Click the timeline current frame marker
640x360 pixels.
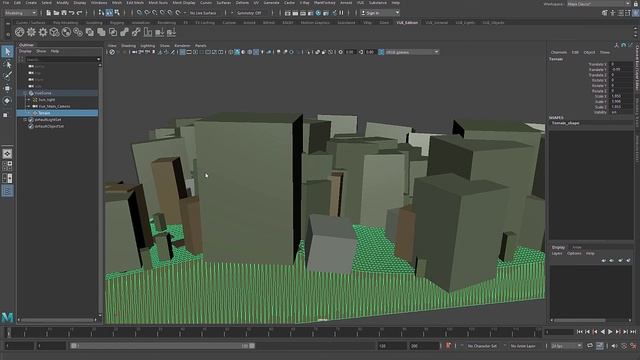(x=8, y=332)
